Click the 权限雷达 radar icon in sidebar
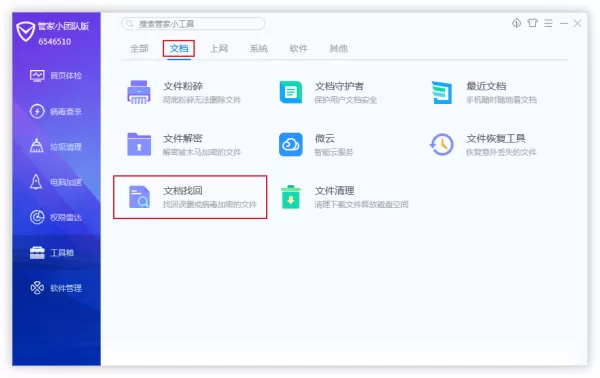600x378 pixels. [37, 217]
